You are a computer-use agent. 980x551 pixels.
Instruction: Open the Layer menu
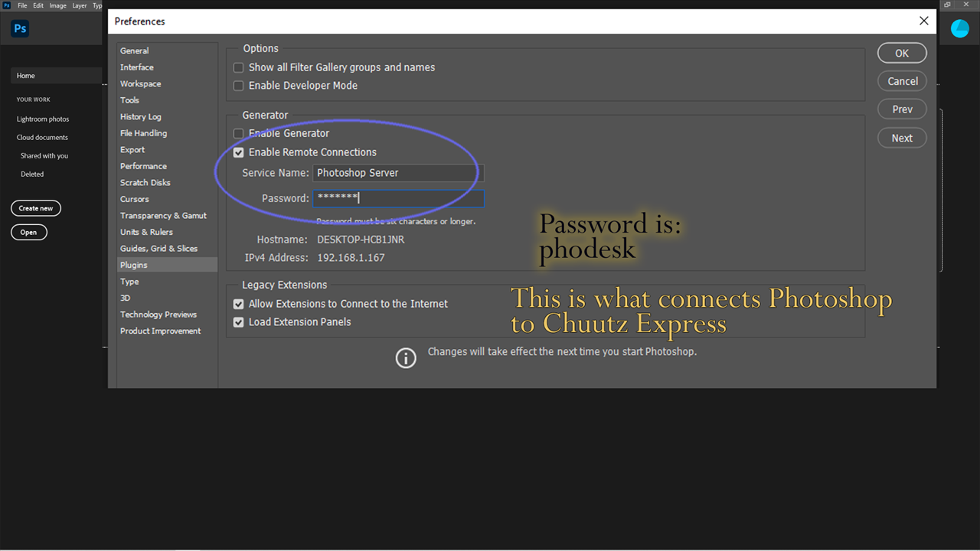click(80, 5)
